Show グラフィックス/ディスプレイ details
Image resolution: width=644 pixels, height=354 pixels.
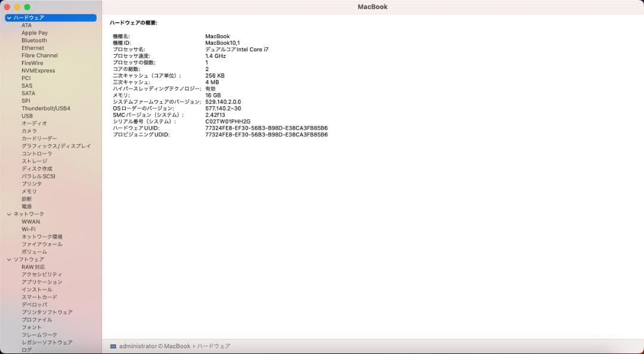coord(51,146)
